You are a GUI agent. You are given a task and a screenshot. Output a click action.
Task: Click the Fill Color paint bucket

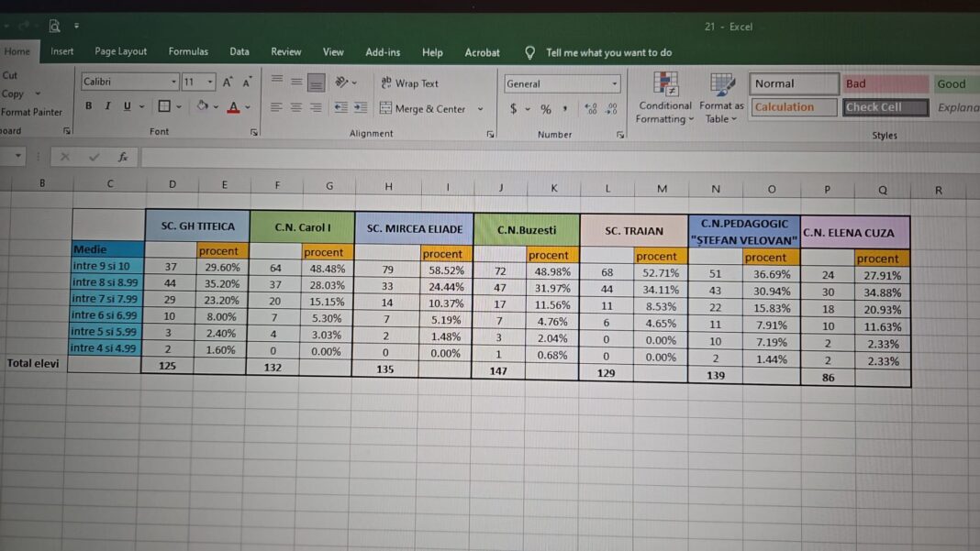click(x=203, y=106)
